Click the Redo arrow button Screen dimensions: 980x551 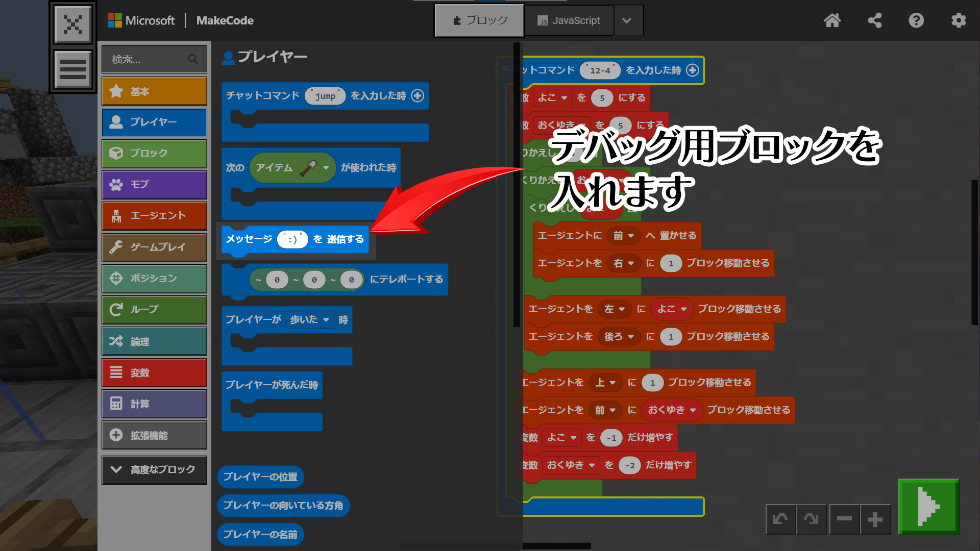811,519
